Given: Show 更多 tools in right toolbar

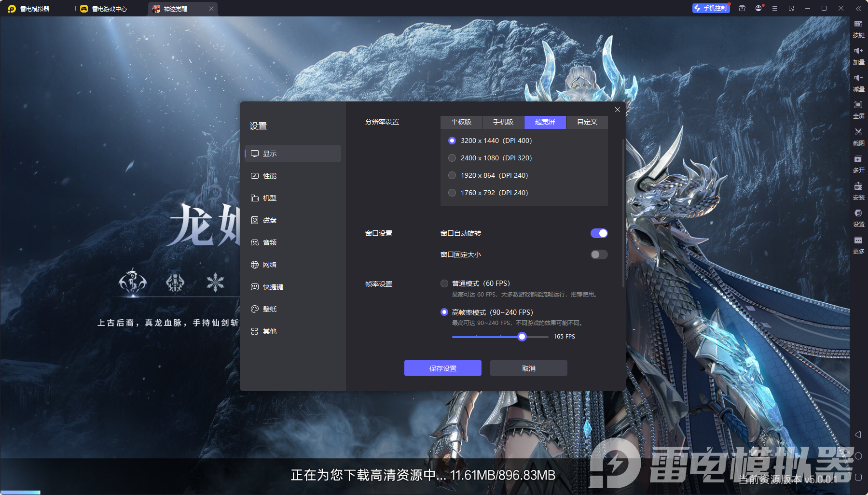Looking at the screenshot, I should coord(858,244).
